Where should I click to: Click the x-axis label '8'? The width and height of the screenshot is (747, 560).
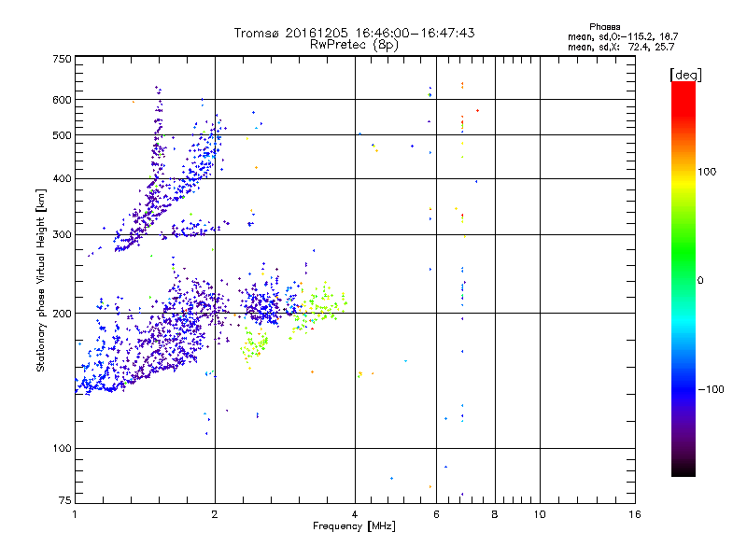[x=495, y=514]
